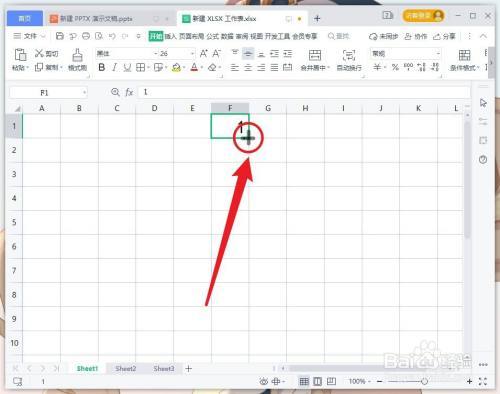
Task: Click the increase indent icon
Action: coord(288,53)
